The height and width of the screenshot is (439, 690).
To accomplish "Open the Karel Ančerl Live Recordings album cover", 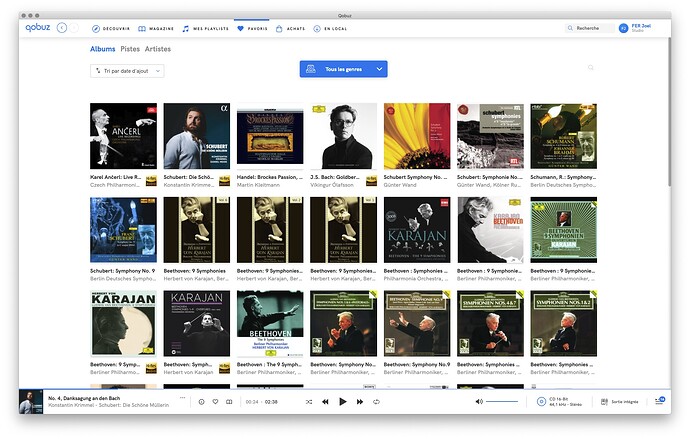I will 123,136.
